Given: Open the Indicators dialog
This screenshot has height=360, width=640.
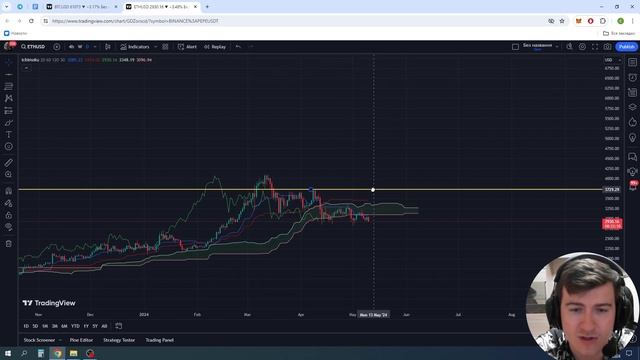Looking at the screenshot, I should [x=135, y=47].
